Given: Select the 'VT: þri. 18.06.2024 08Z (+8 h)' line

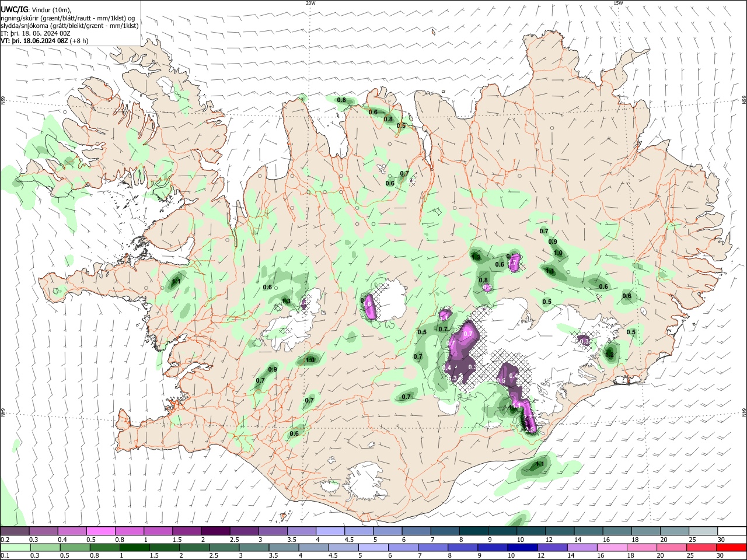Looking at the screenshot, I should pos(45,41).
